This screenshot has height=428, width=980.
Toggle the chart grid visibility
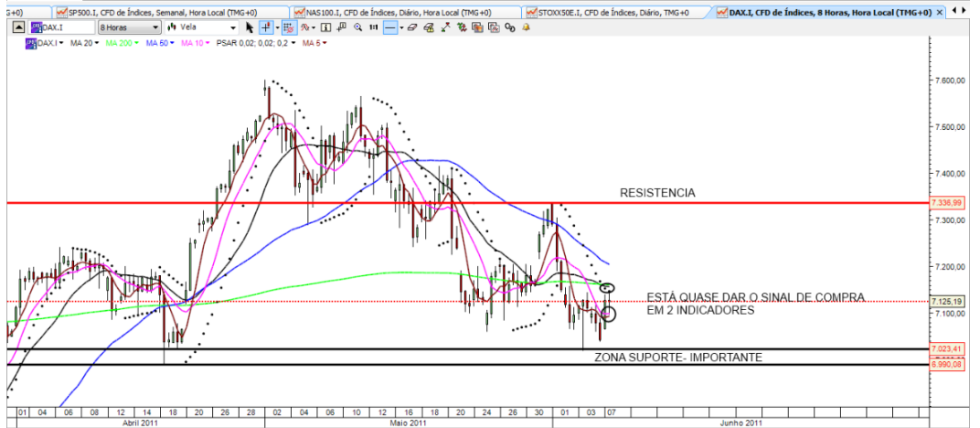(290, 27)
